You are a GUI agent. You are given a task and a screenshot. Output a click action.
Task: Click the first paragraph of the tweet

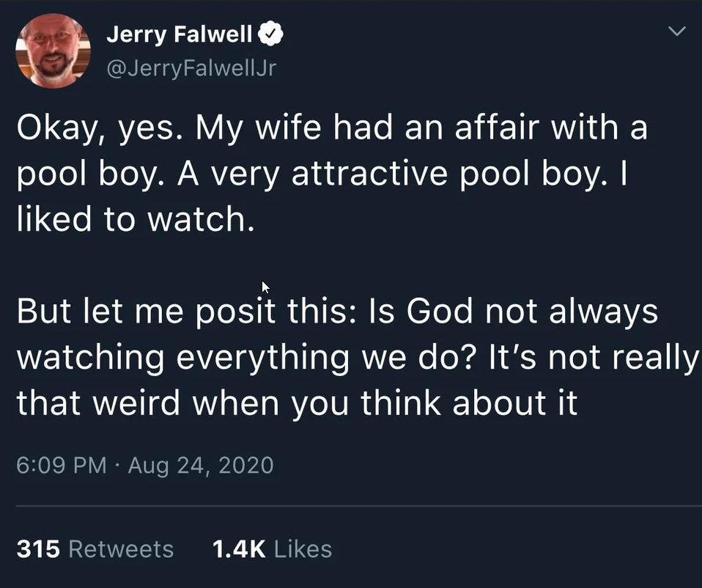tap(330, 173)
